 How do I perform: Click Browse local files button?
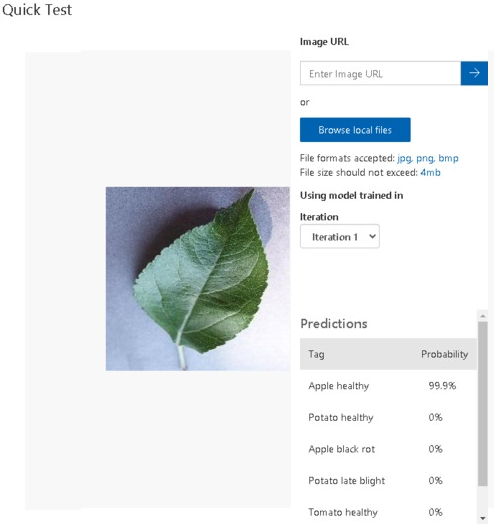(x=355, y=130)
